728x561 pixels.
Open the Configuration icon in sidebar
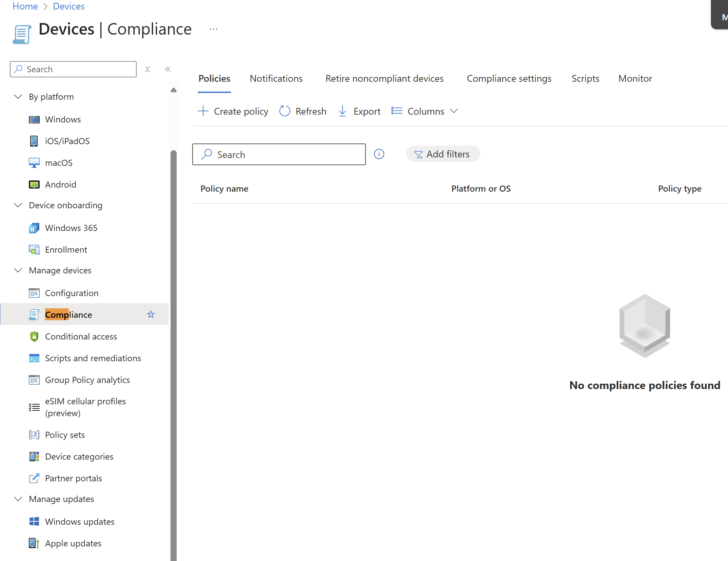click(34, 293)
